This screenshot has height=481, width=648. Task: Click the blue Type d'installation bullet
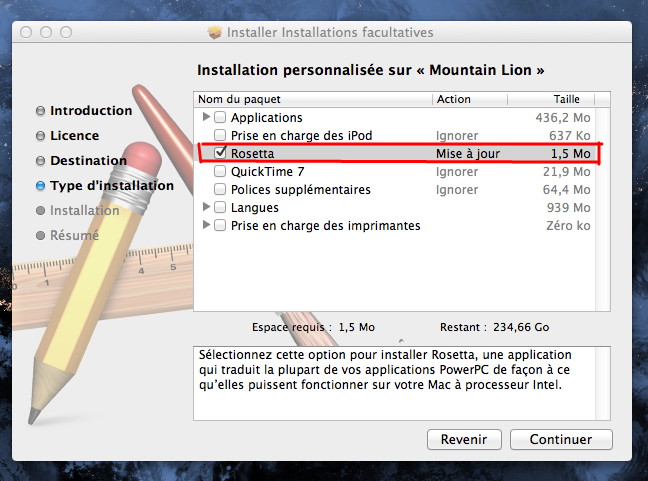(40, 186)
